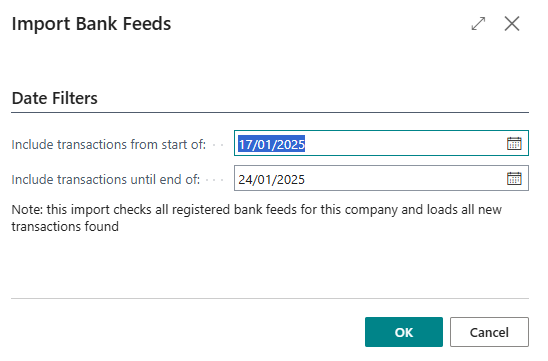Click the dotted leader after the start label
This screenshot has height=361, width=548.
(x=218, y=145)
